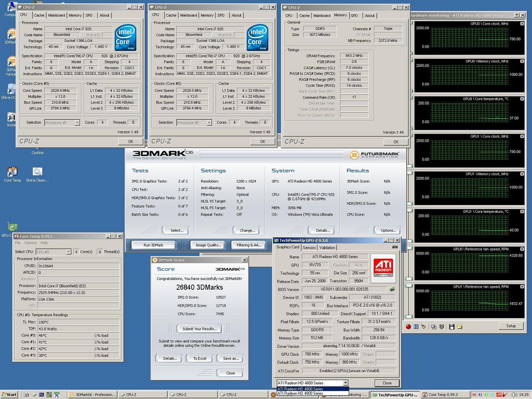Click the Frequency field in Core Temp
Screen dimensions: 532x399
click(78, 292)
